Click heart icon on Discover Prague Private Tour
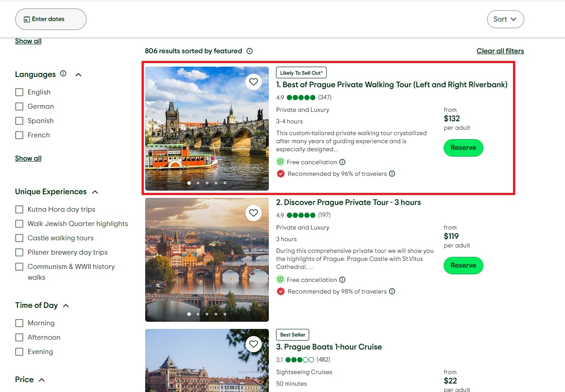This screenshot has height=392, width=565. point(254,213)
